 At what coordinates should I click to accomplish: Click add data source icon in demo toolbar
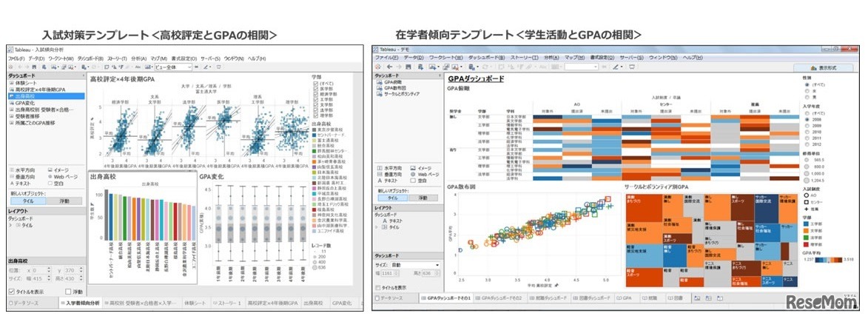click(x=421, y=67)
